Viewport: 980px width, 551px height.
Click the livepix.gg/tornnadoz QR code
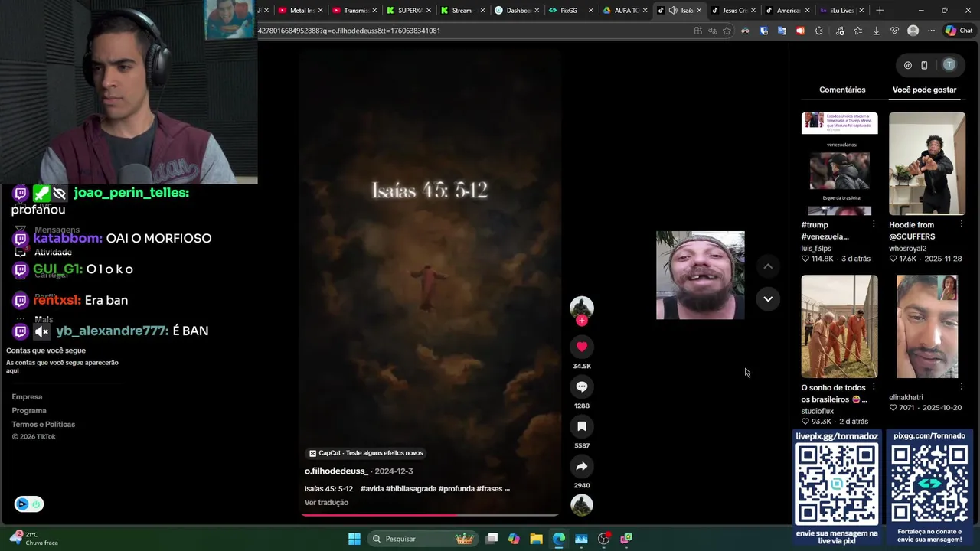pos(837,484)
